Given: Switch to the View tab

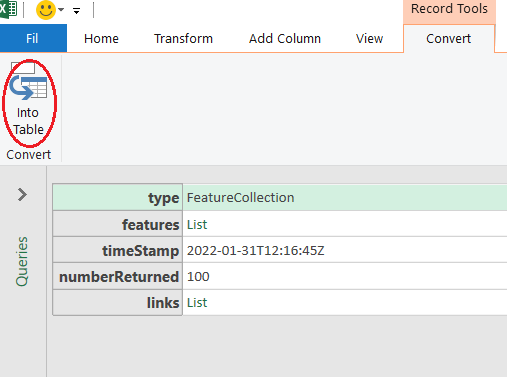Looking at the screenshot, I should [x=369, y=39].
